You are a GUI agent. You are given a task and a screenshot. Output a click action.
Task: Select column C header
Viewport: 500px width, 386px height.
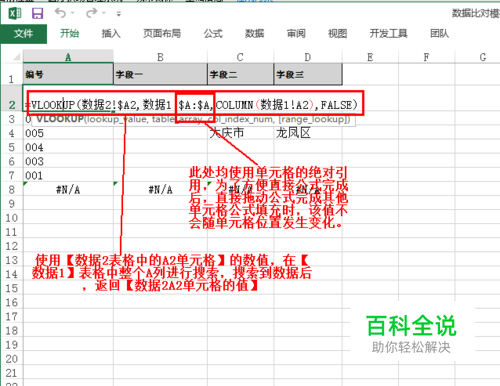tap(240, 57)
